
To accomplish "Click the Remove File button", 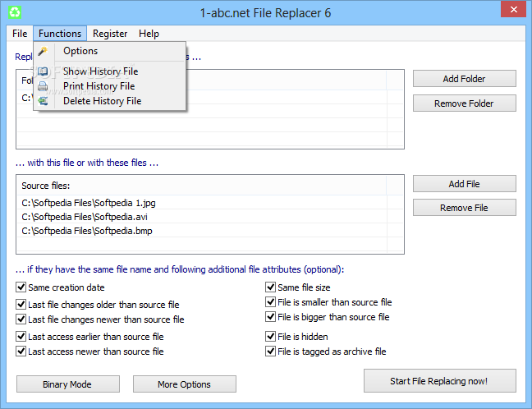I will 465,208.
